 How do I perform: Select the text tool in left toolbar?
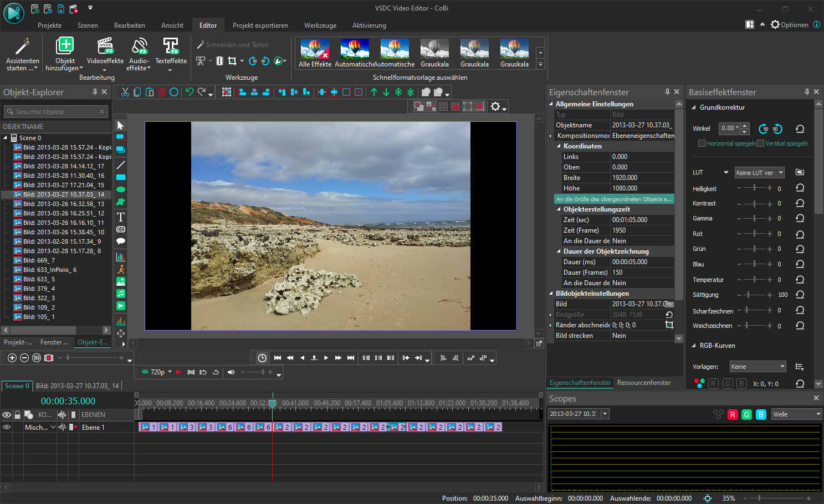121,217
